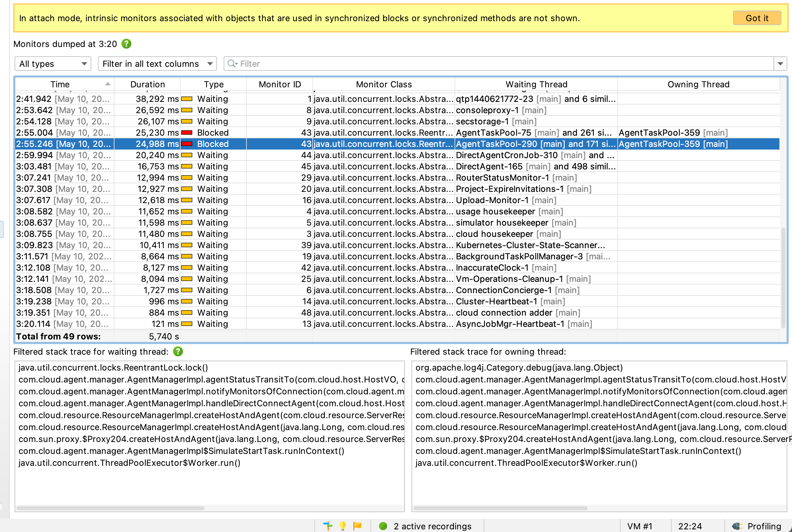Click help icon beside waiting thread stack trace
The image size is (792, 532).
click(x=178, y=351)
